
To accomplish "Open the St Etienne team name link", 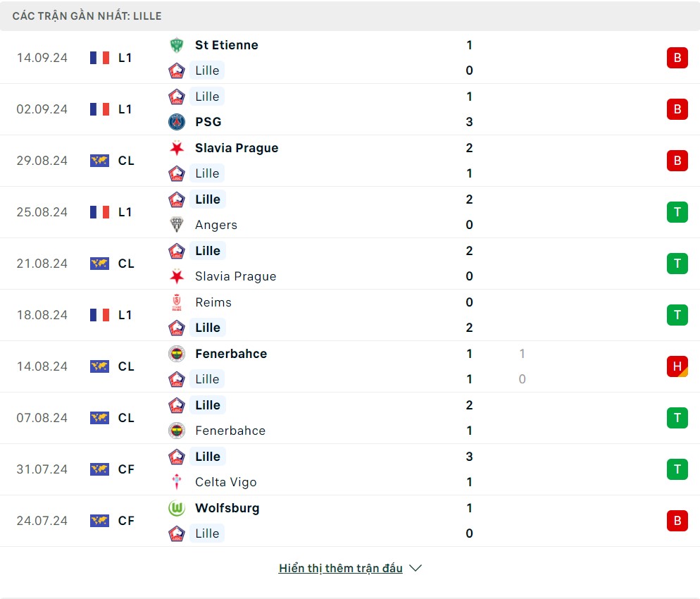I will [x=226, y=45].
